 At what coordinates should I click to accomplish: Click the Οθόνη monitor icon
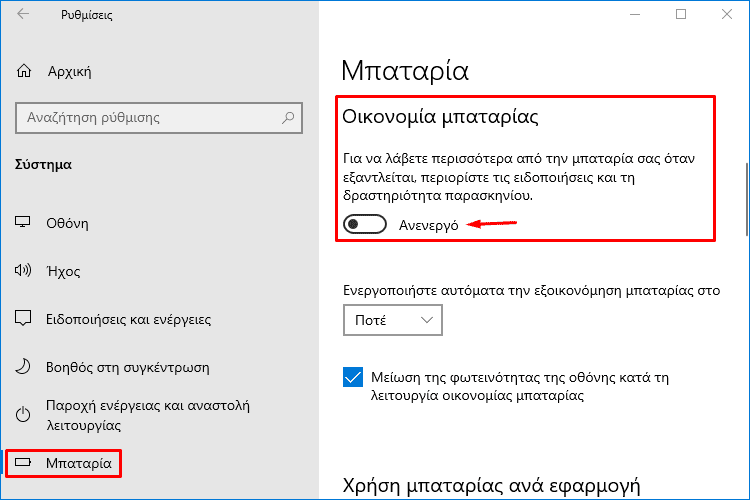tap(22, 222)
